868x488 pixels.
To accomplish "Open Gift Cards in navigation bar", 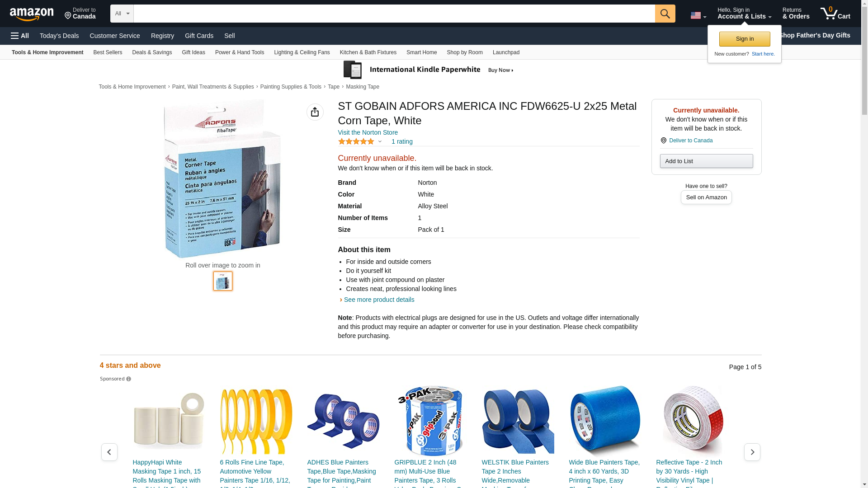I will (199, 36).
